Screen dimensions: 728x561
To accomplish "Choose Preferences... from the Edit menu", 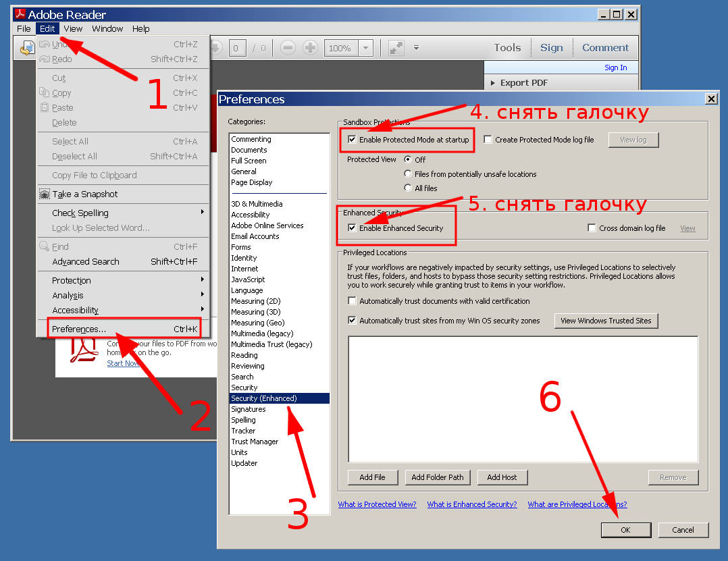I will tap(124, 329).
